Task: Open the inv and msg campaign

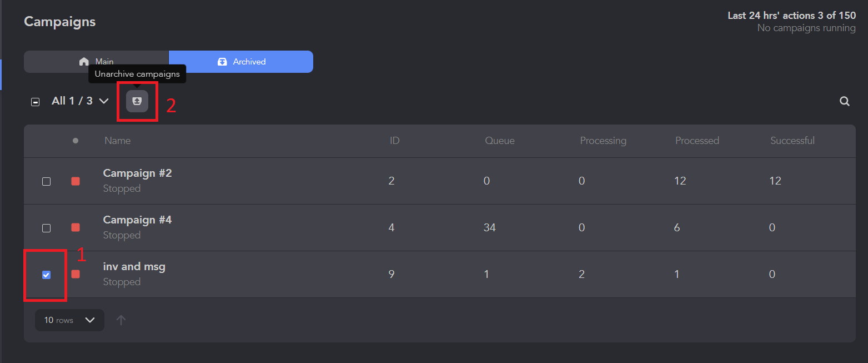Action: pyautogui.click(x=134, y=266)
